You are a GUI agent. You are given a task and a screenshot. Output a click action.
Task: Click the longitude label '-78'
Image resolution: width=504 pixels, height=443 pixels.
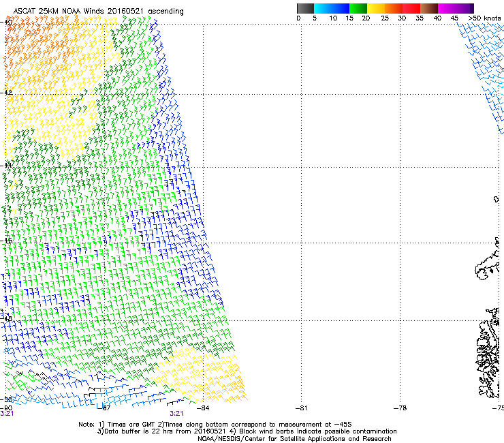point(400,408)
